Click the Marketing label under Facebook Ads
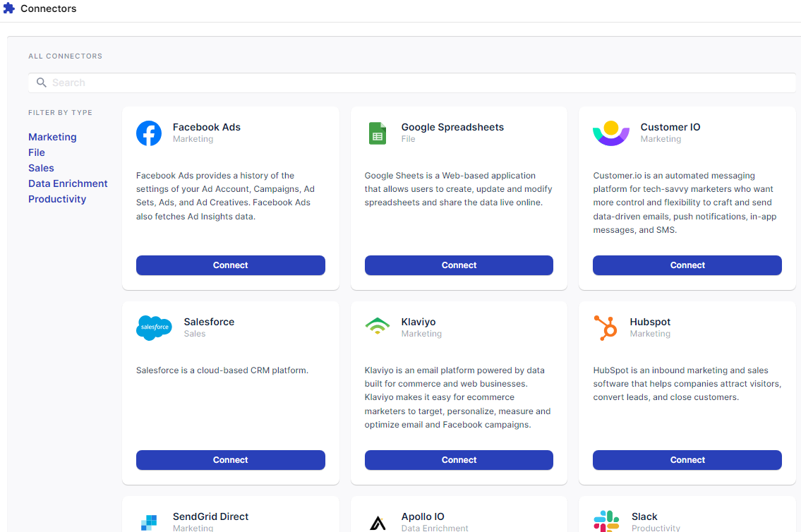This screenshot has width=801, height=532. 193,139
